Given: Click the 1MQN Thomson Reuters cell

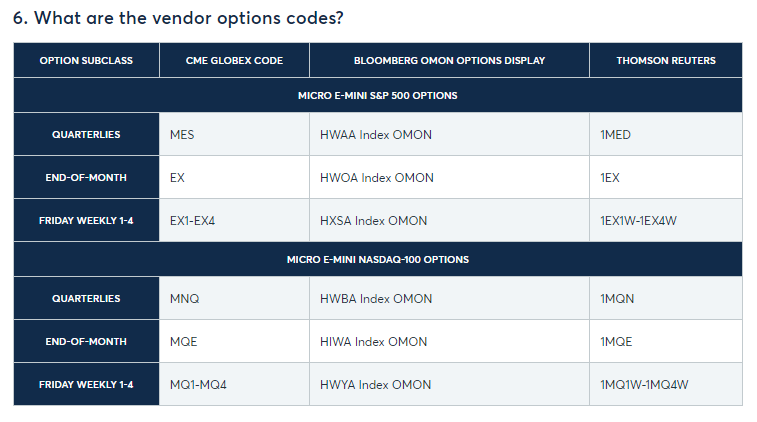Looking at the screenshot, I should [x=617, y=299].
